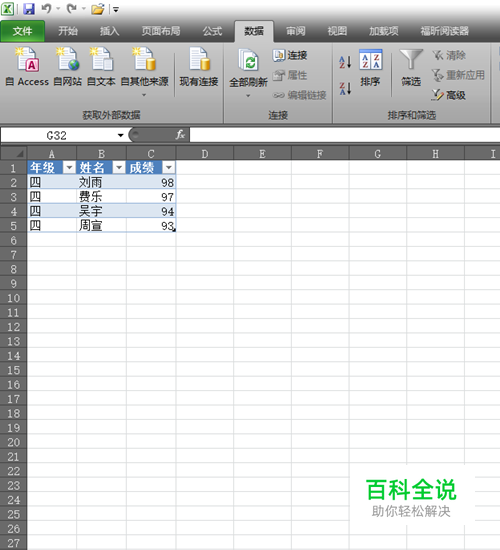Image resolution: width=500 pixels, height=550 pixels.
Task: Open 年级 column filter dropdown
Action: tap(69, 168)
